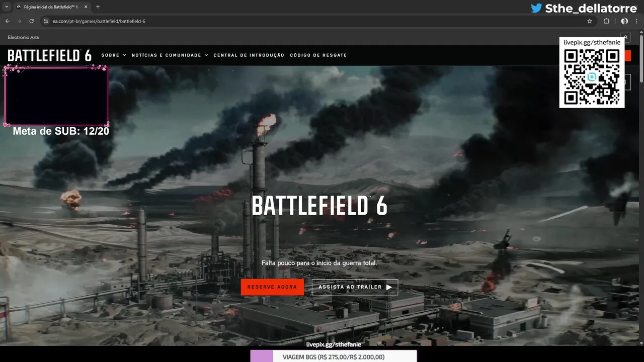644x362 pixels.
Task: Bookmark this page with the star
Action: (x=590, y=21)
